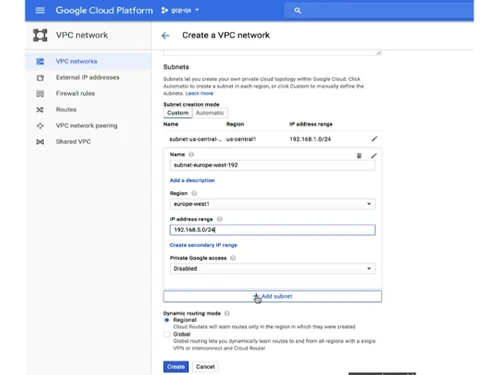Click Create secondary IP range link
The width and height of the screenshot is (500, 375).
(203, 245)
